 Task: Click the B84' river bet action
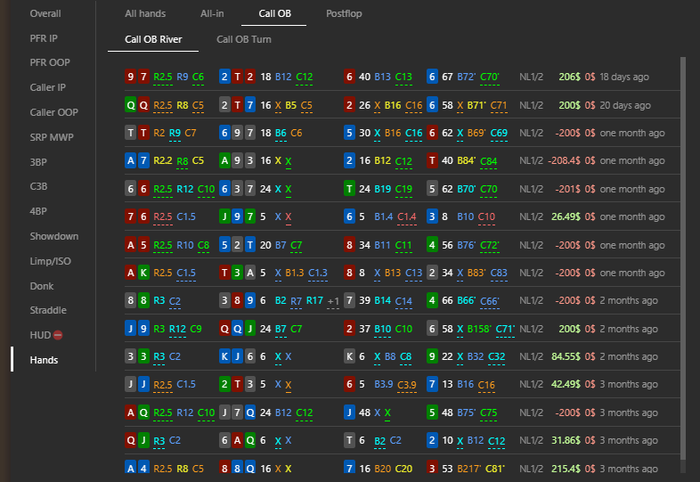coord(467,161)
